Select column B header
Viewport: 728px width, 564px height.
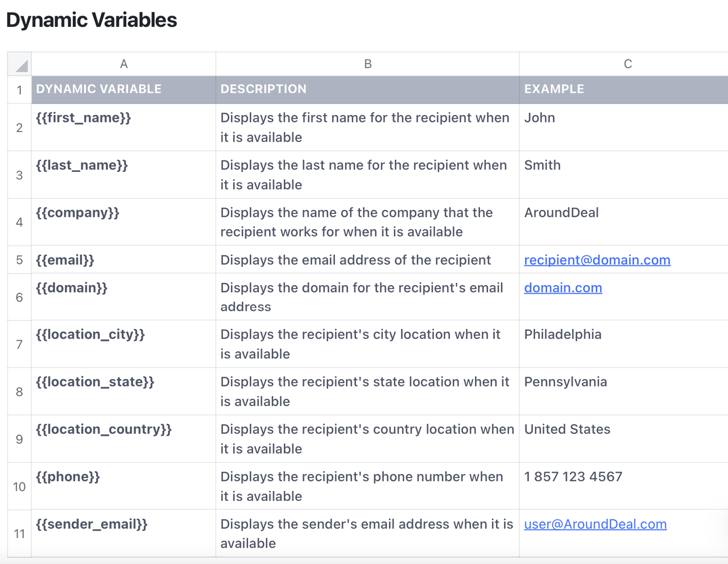(367, 64)
